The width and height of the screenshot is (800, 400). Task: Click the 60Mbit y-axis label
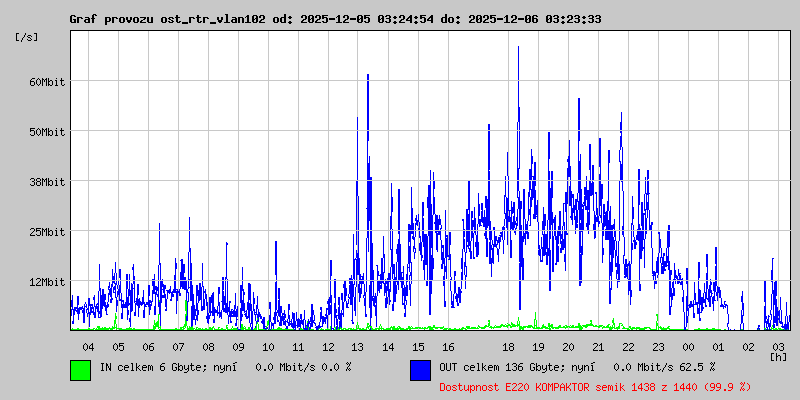coord(47,81)
